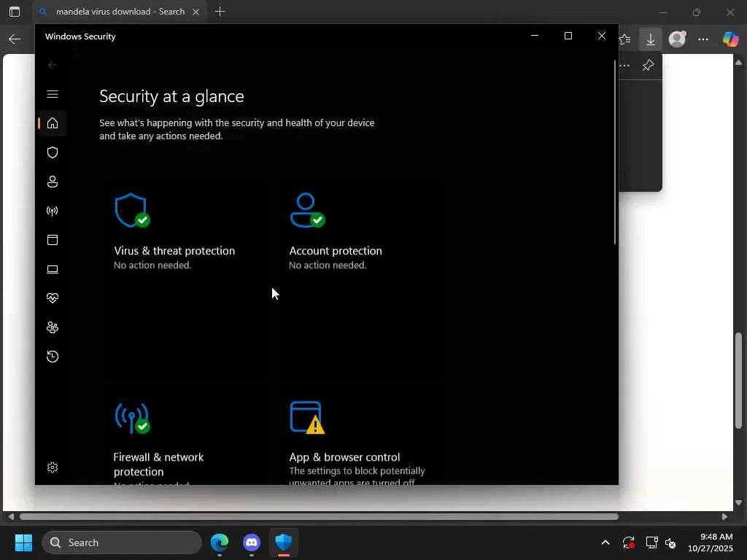
Task: Click Edge page horizontal scrollbar
Action: click(x=320, y=517)
